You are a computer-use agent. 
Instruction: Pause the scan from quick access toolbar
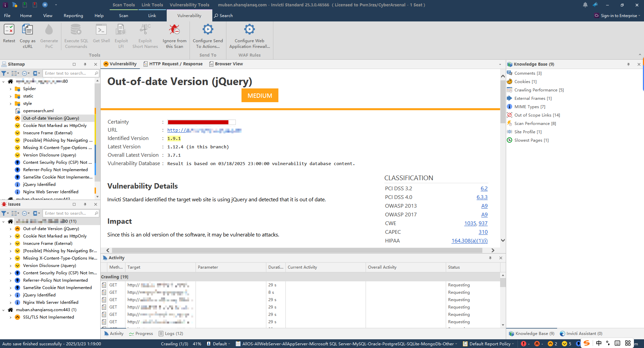(45, 5)
